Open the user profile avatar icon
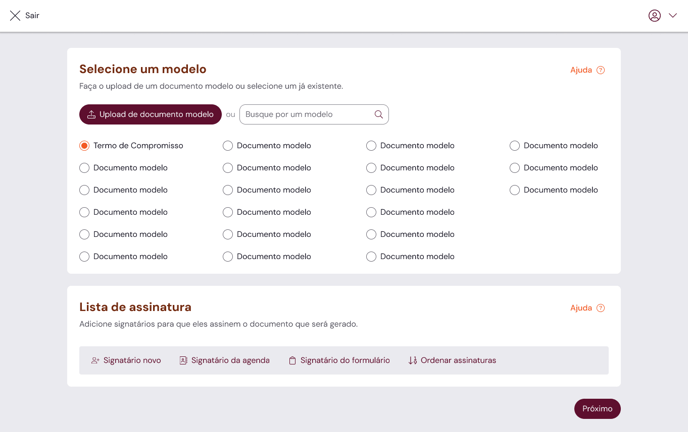Viewport: 688px width, 432px height. 654,16
